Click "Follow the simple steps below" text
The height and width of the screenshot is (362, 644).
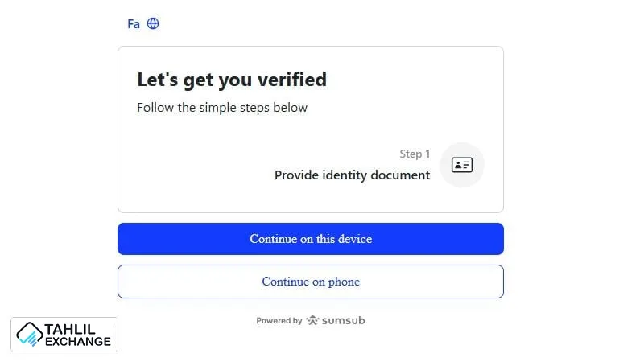click(222, 107)
